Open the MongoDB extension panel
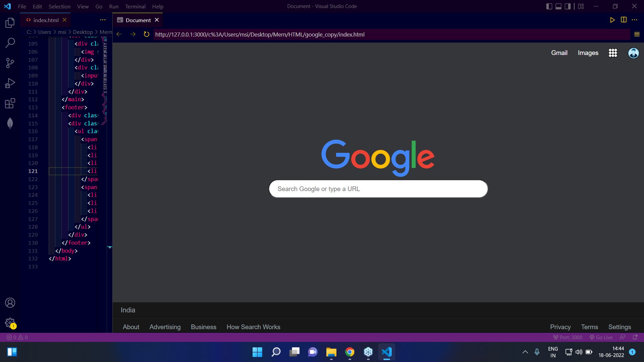This screenshot has height=362, width=644. click(x=10, y=123)
